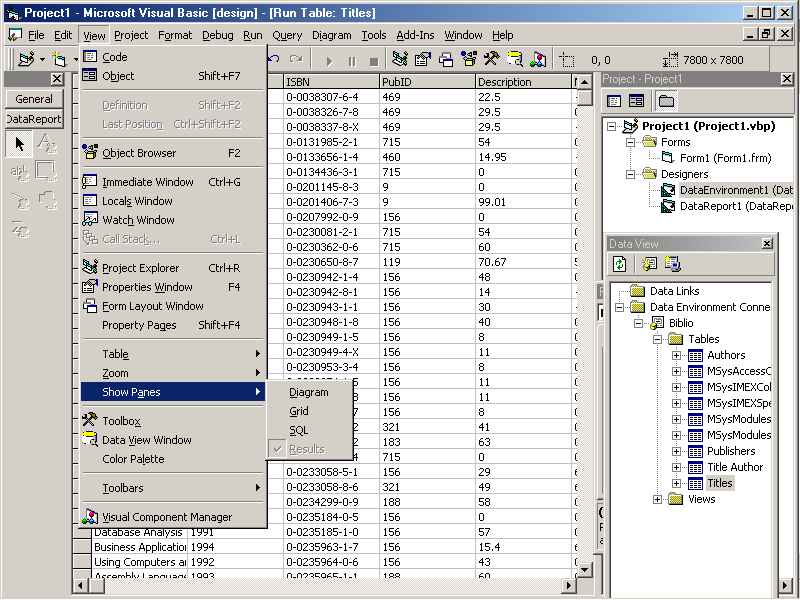Select Form1 (Form1.frm) in project tree

(725, 158)
